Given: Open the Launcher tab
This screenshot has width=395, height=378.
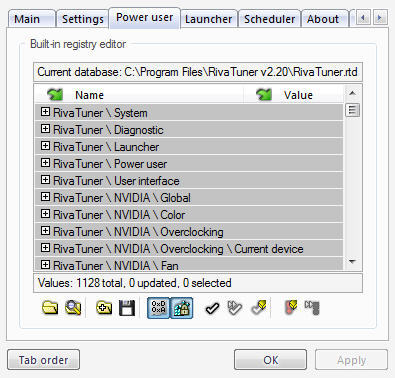Looking at the screenshot, I should [x=208, y=19].
